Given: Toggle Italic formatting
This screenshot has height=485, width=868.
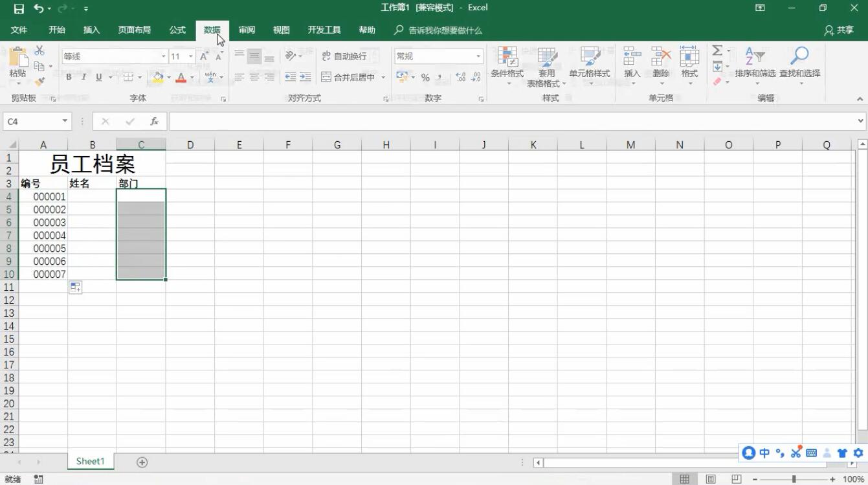Looking at the screenshot, I should pos(83,77).
